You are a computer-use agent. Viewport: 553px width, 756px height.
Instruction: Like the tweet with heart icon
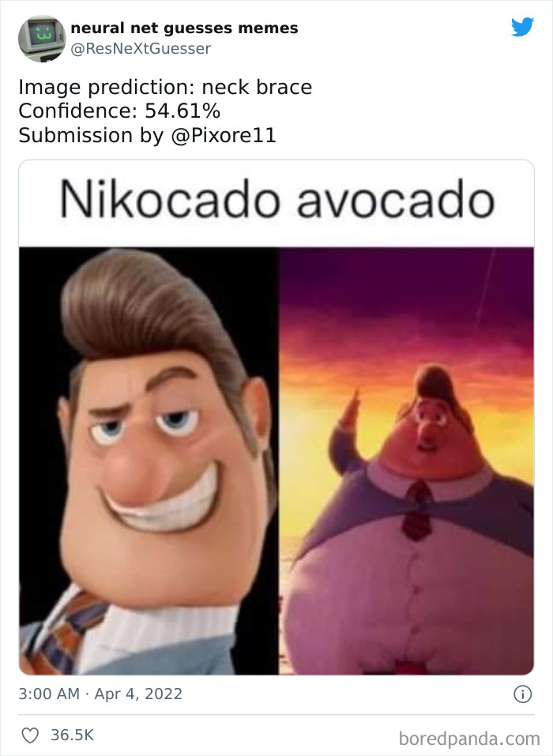[30, 735]
